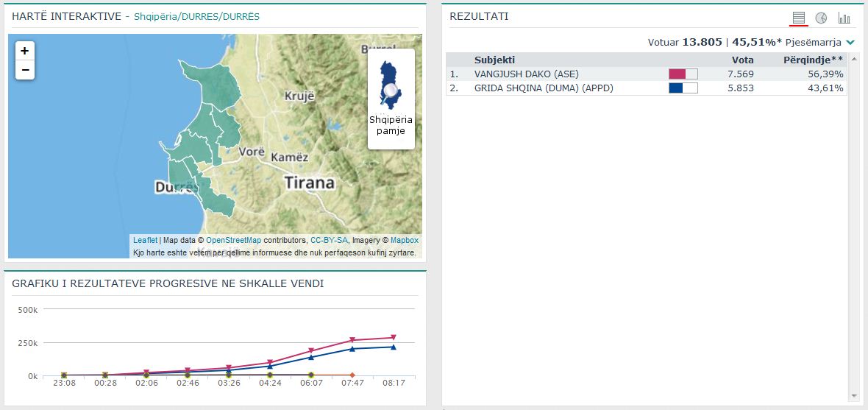Click the Shqipëria pamje map overview icon
868x410 pixels.
click(x=391, y=99)
